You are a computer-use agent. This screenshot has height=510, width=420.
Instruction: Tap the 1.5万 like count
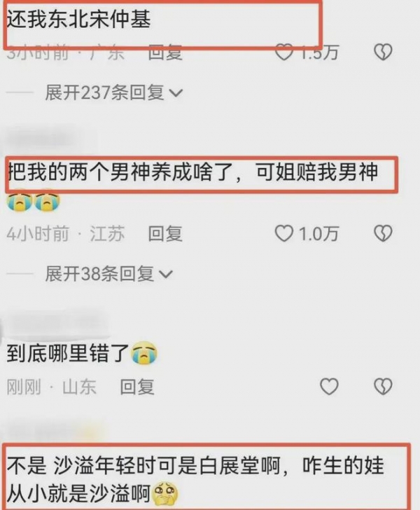318,52
